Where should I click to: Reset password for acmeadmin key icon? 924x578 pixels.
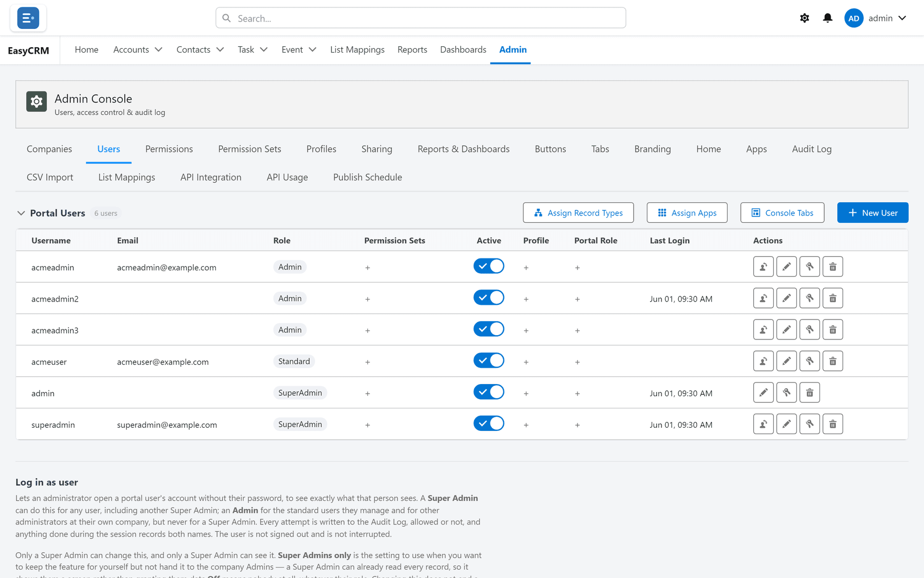pos(810,267)
